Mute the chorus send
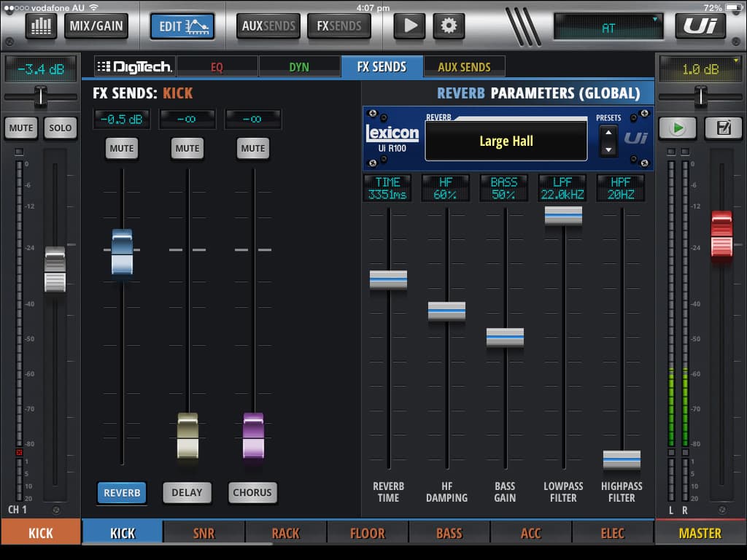Image resolution: width=747 pixels, height=560 pixels. 253,148
